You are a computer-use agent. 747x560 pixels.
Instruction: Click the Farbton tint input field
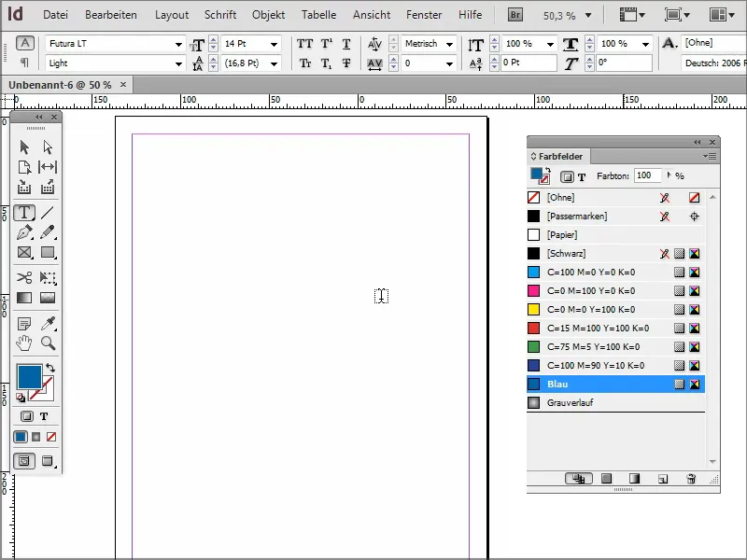click(x=647, y=175)
